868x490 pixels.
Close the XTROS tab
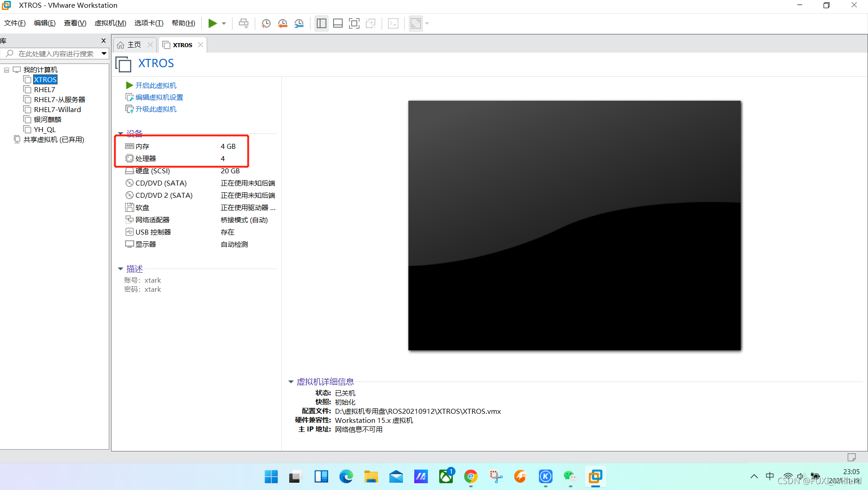click(200, 44)
